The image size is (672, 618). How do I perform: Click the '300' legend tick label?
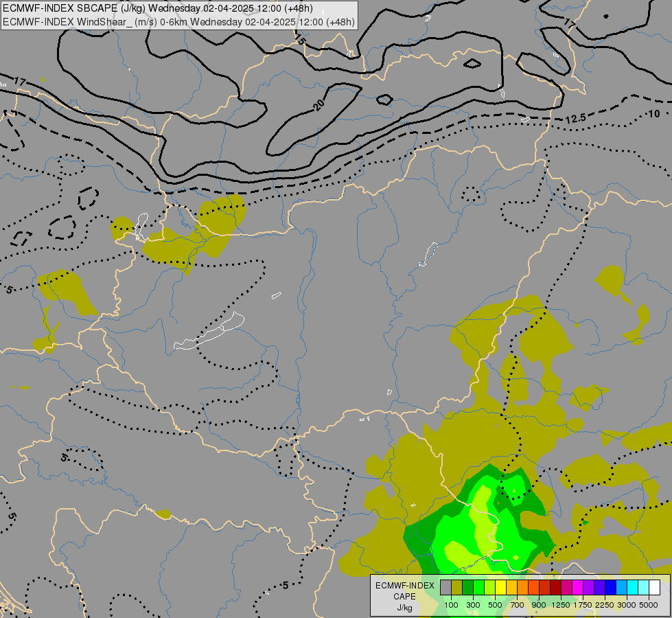473,605
